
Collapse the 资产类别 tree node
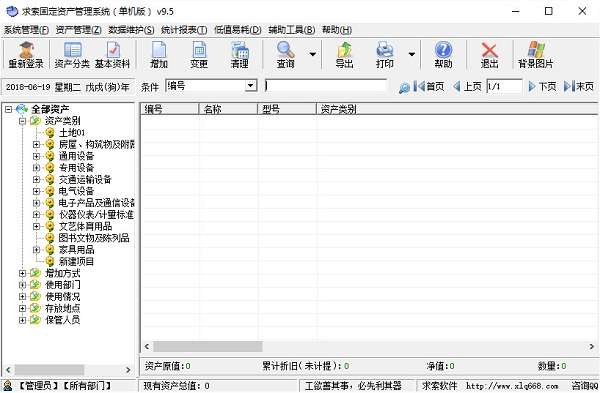tap(22, 121)
